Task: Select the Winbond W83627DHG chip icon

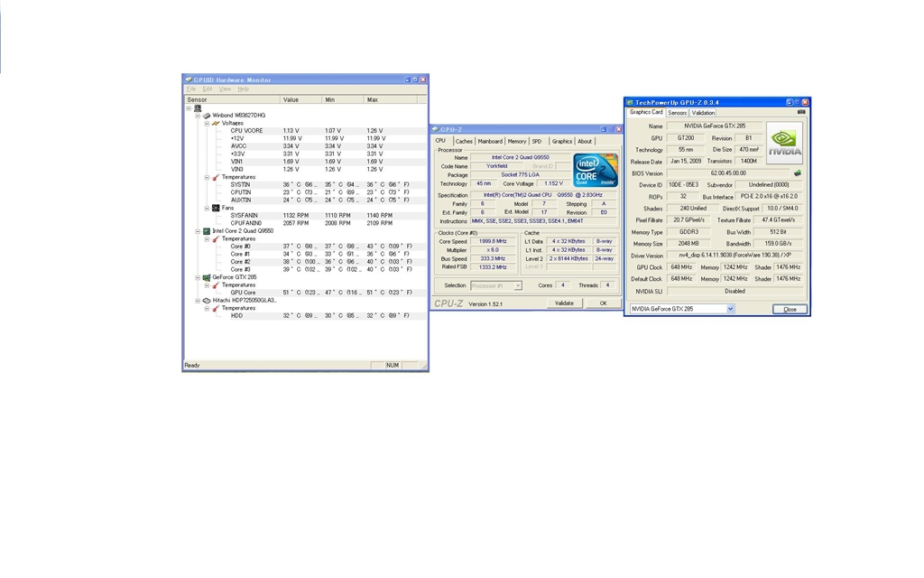Action: pos(207,116)
